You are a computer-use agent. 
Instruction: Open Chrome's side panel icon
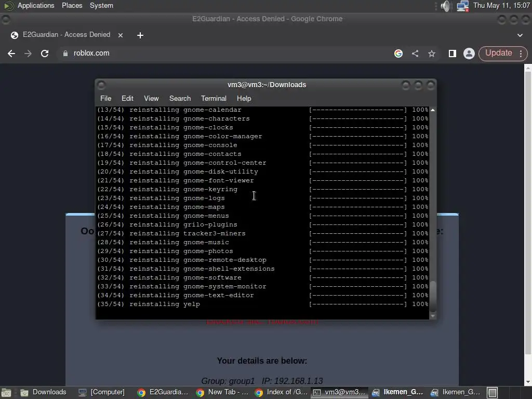point(453,54)
